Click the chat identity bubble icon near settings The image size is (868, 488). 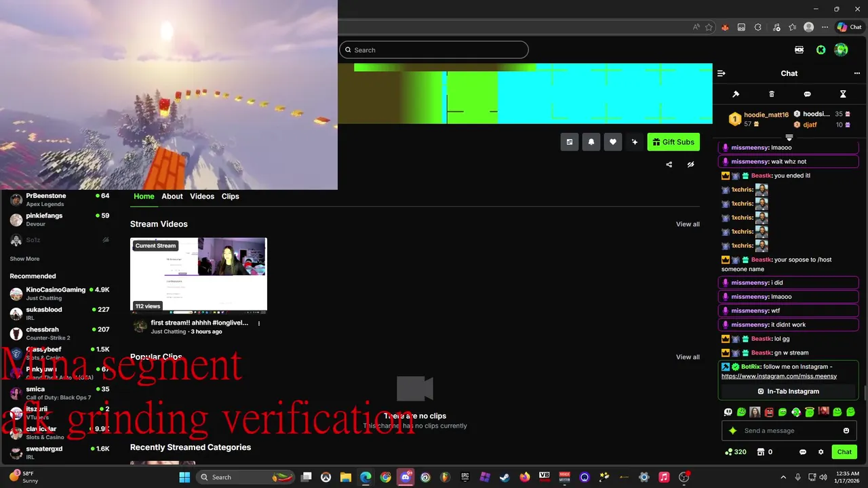(803, 452)
